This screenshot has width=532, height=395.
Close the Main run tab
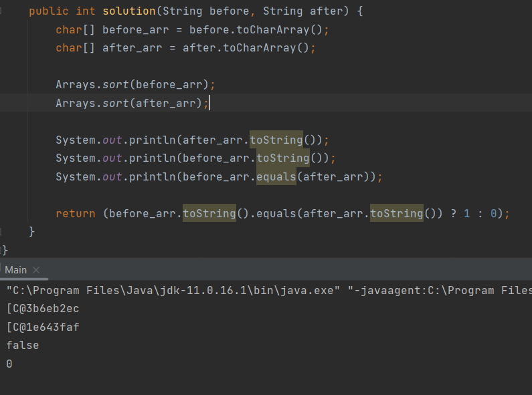(36, 270)
